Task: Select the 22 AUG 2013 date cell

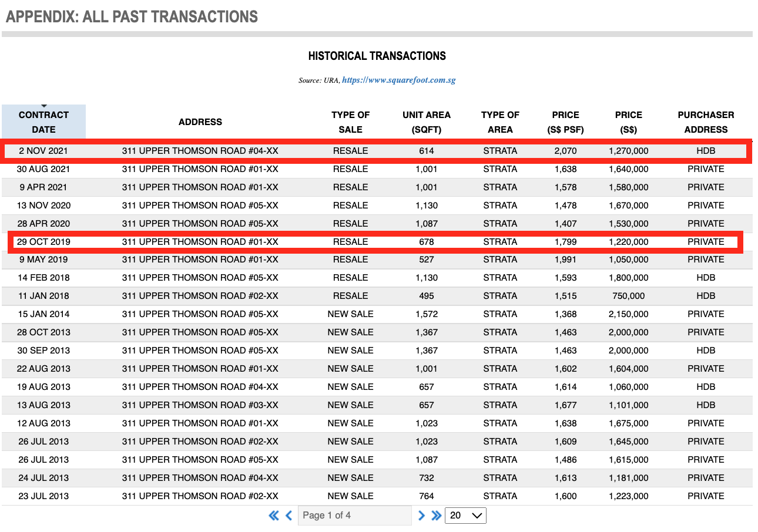Action: point(43,369)
